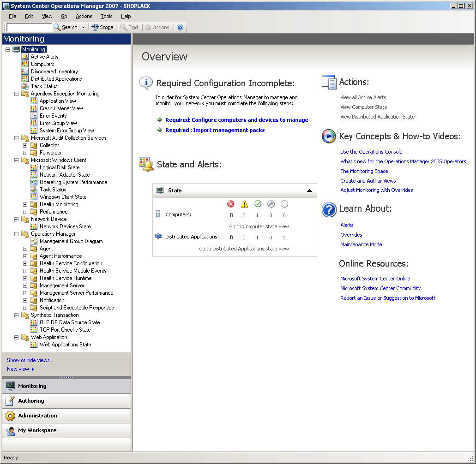Viewport: 476px width, 464px height.
Task: Collapse the Microsoft Windows Client folder
Action: (x=17, y=160)
